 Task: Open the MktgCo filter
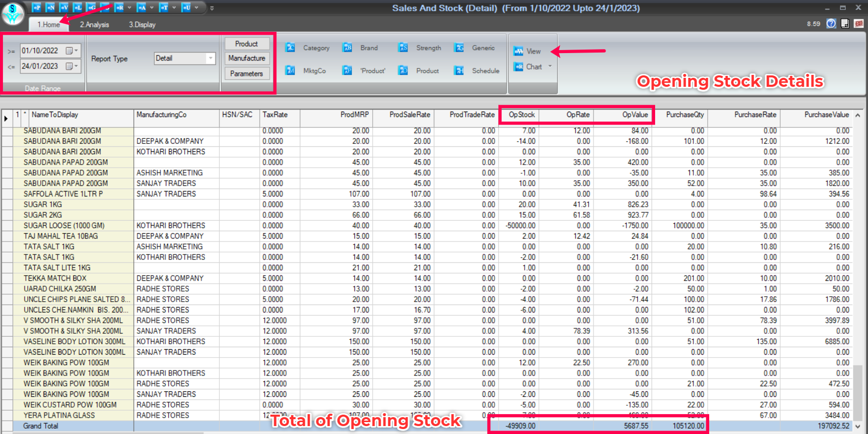coord(290,70)
